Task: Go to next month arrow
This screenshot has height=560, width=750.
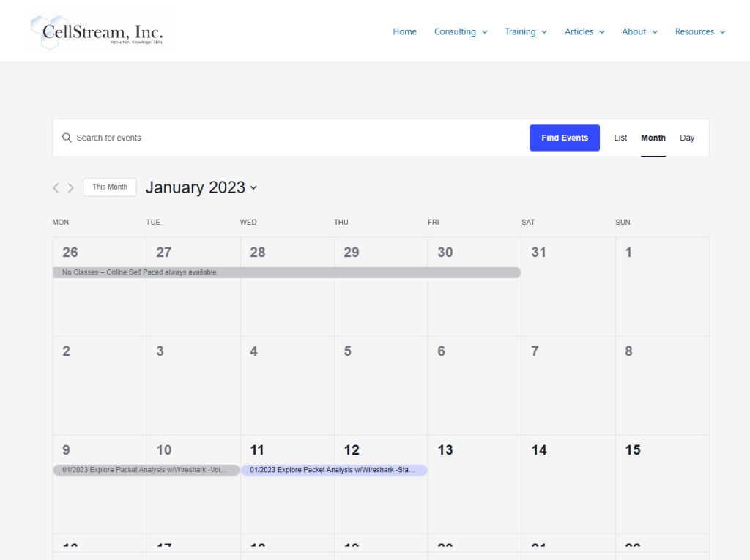Action: click(x=71, y=187)
